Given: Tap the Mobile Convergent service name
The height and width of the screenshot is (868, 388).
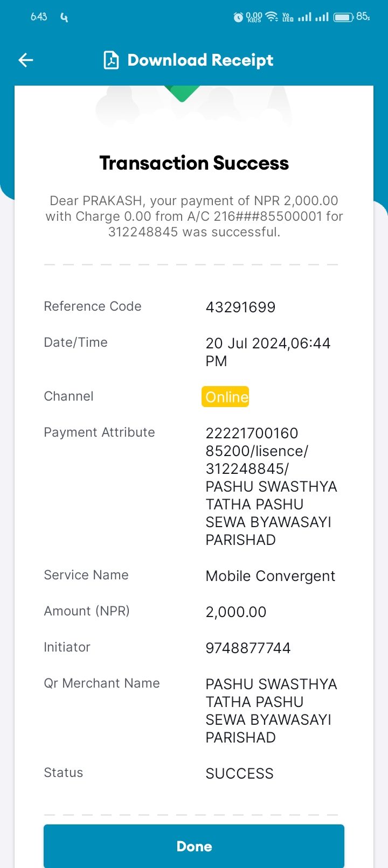Looking at the screenshot, I should coord(271,576).
